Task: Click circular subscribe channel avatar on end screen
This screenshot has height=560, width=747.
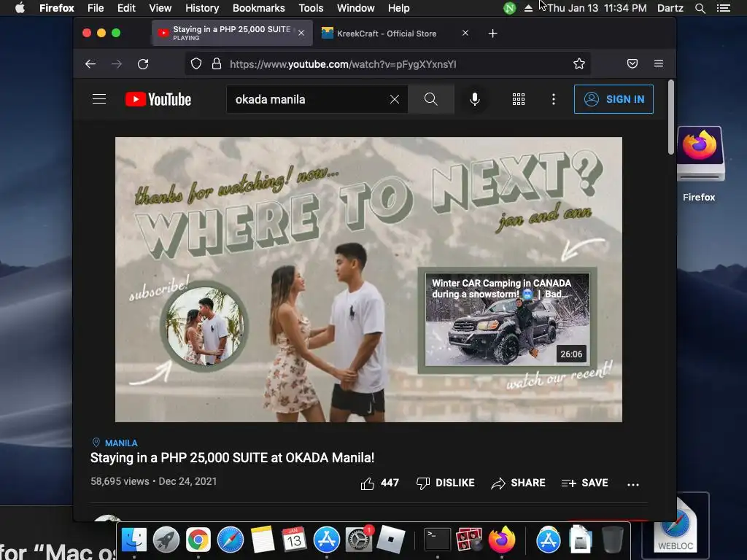Action: pos(204,326)
